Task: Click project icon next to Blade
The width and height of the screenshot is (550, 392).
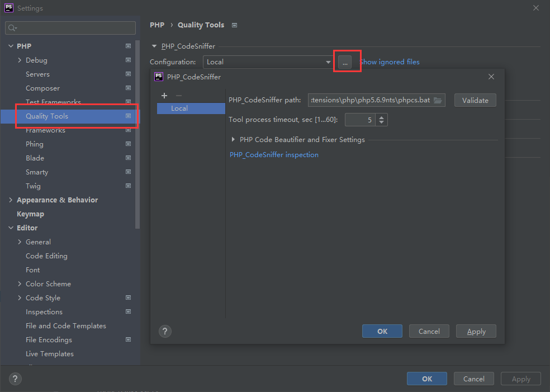Action: pyautogui.click(x=128, y=158)
